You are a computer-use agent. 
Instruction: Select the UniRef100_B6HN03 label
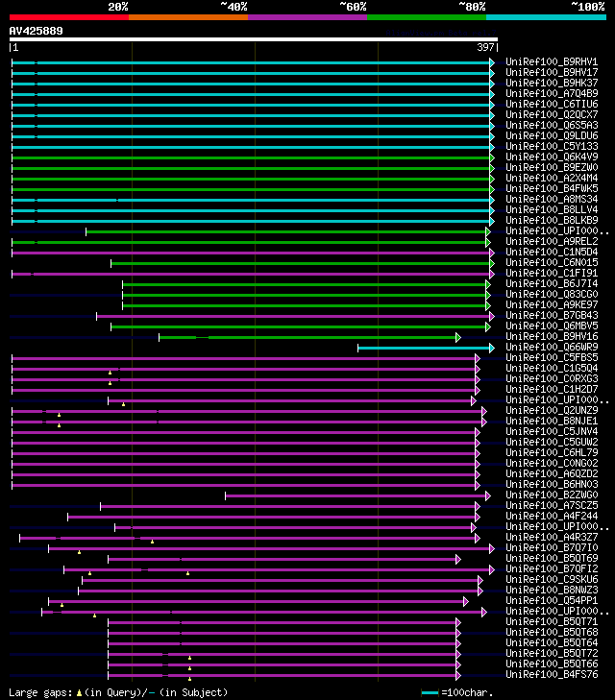tap(552, 484)
